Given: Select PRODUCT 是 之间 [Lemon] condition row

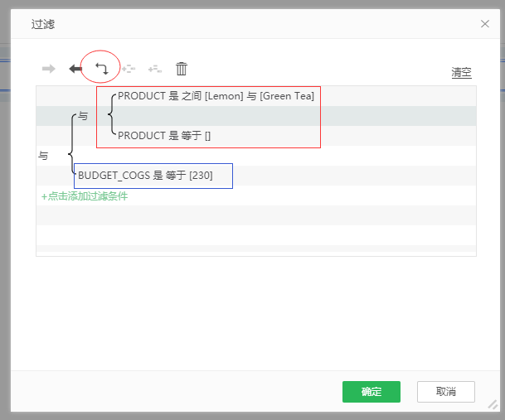Looking at the screenshot, I should pos(216,96).
